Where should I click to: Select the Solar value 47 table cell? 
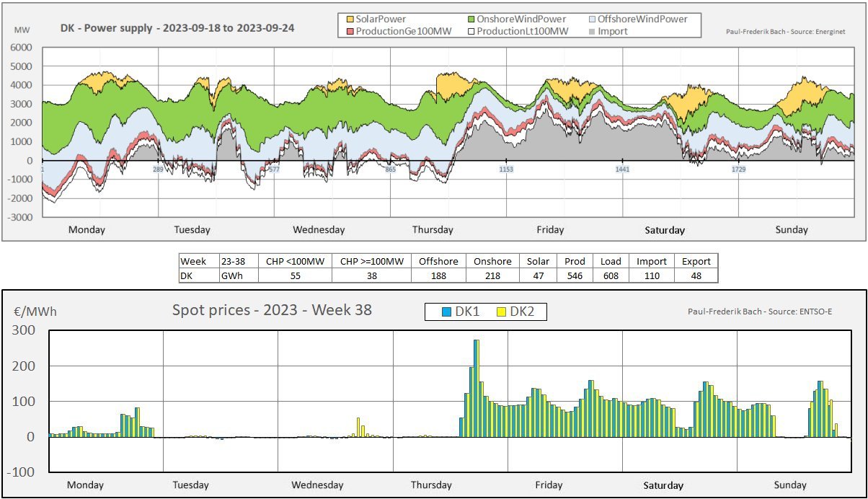(x=539, y=275)
